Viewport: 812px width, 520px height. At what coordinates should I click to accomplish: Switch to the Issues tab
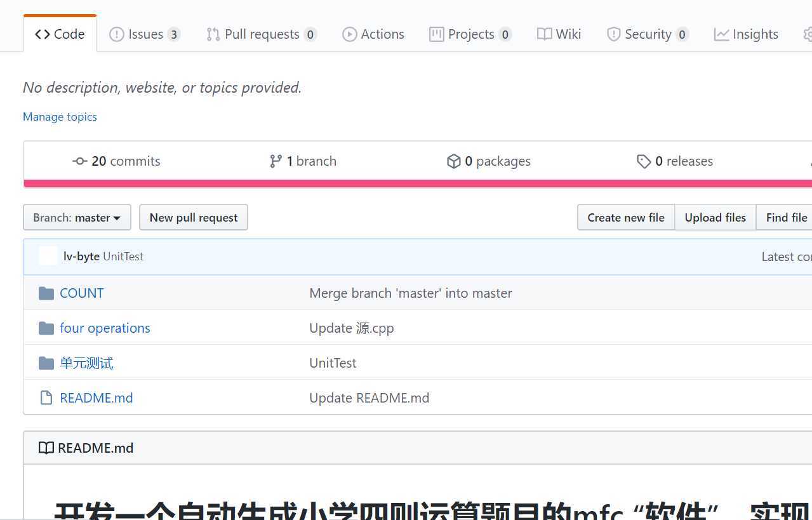coord(145,34)
